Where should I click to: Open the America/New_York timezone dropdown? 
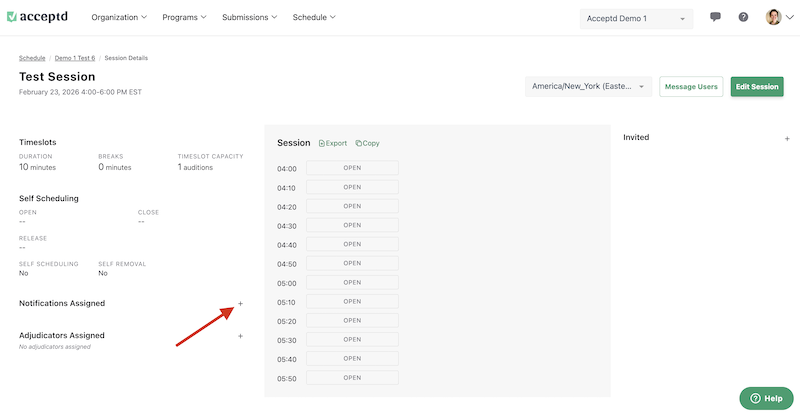(x=588, y=86)
